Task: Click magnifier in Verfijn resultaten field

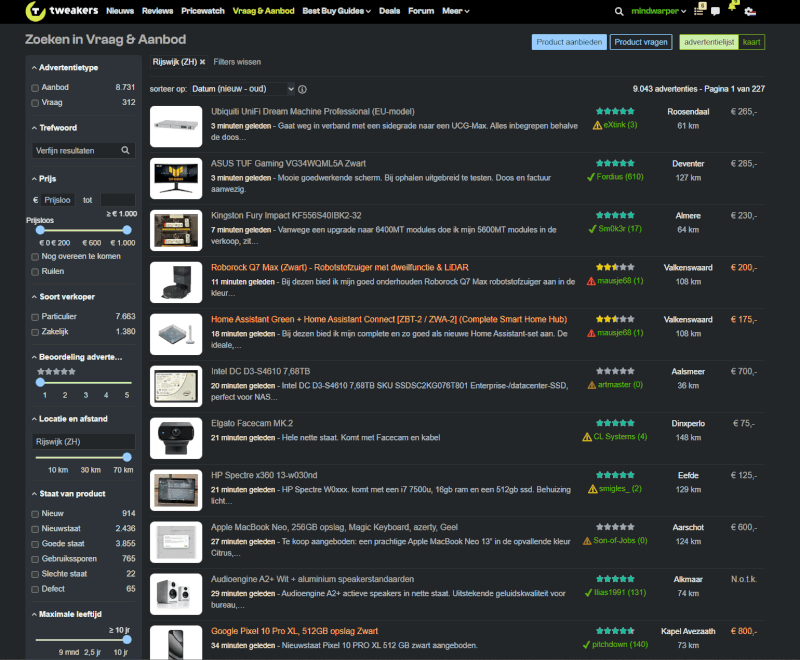Action: [x=125, y=150]
